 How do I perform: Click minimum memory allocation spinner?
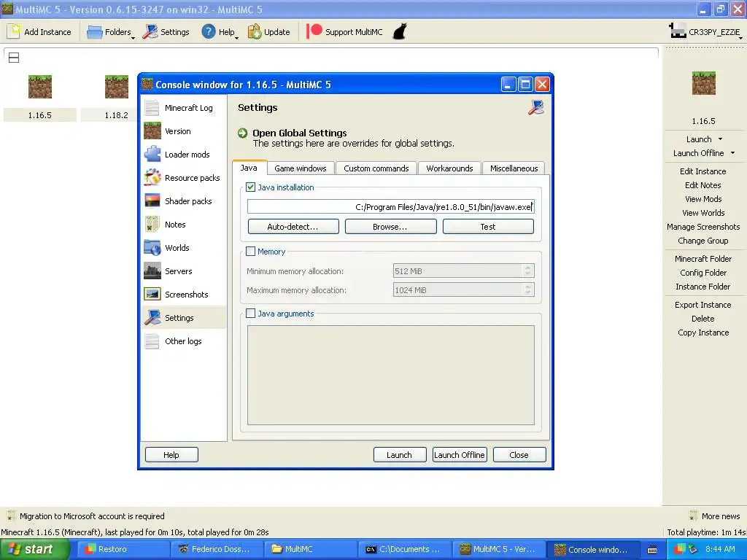coord(527,271)
